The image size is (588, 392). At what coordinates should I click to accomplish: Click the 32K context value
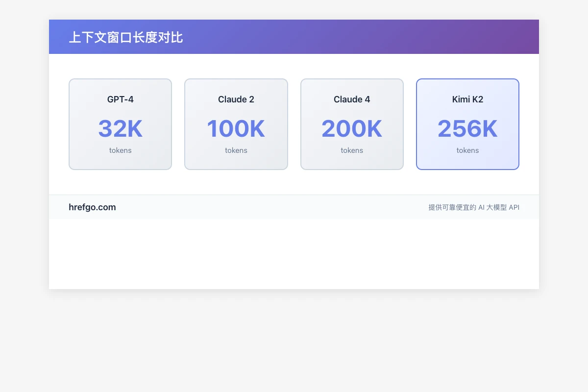tap(120, 128)
